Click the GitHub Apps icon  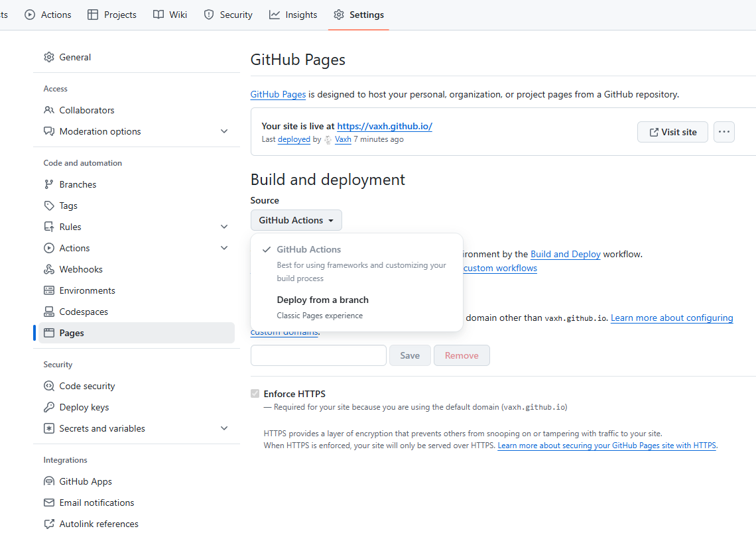pos(48,481)
